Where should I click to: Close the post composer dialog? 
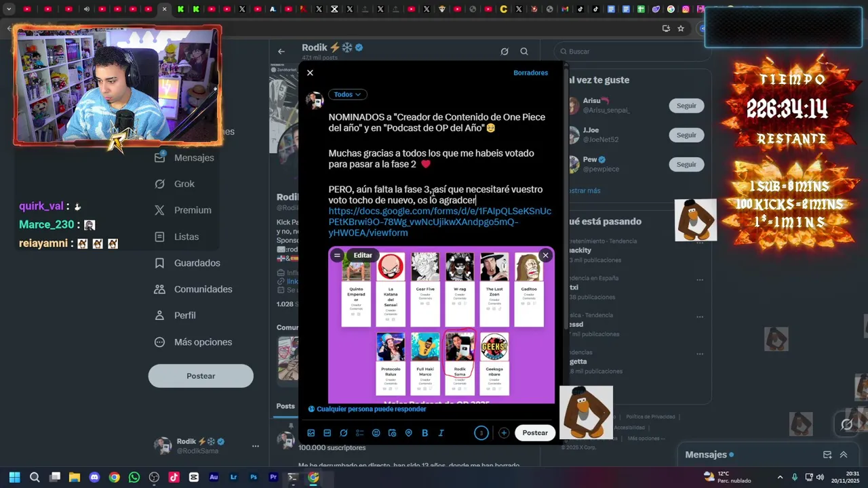coord(310,73)
